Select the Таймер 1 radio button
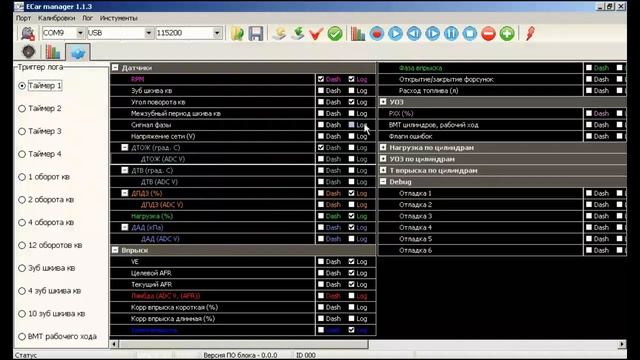The width and height of the screenshot is (640, 360). (x=22, y=86)
